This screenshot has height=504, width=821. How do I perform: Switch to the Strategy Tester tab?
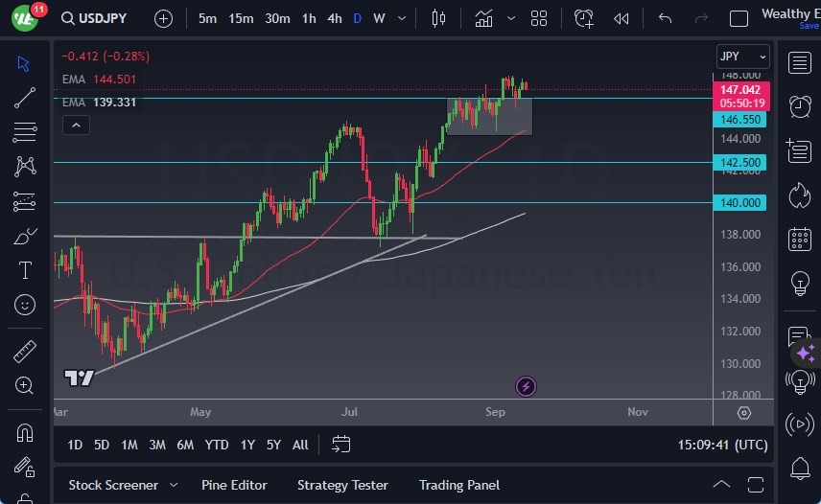point(342,485)
